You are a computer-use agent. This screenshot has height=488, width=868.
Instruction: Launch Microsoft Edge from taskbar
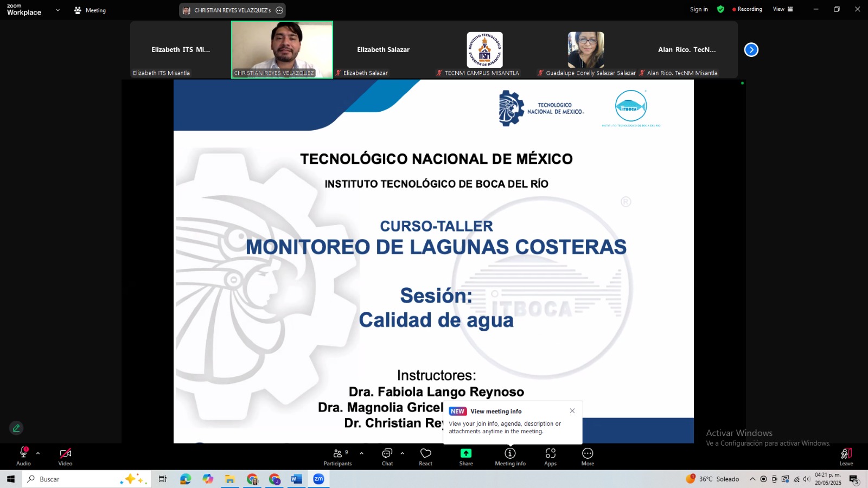[186, 479]
